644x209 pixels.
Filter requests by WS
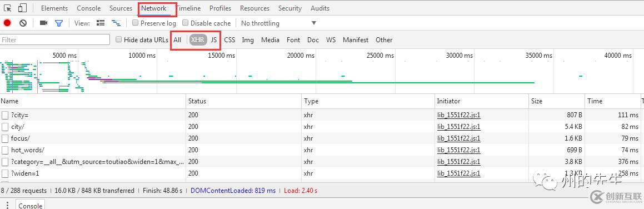(x=331, y=40)
